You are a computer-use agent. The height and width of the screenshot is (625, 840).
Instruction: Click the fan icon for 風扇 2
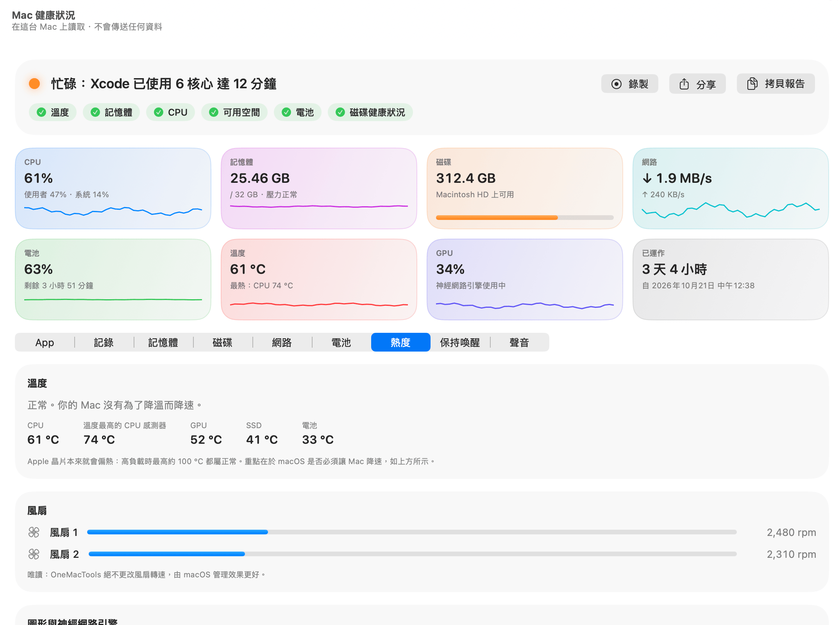pyautogui.click(x=34, y=554)
